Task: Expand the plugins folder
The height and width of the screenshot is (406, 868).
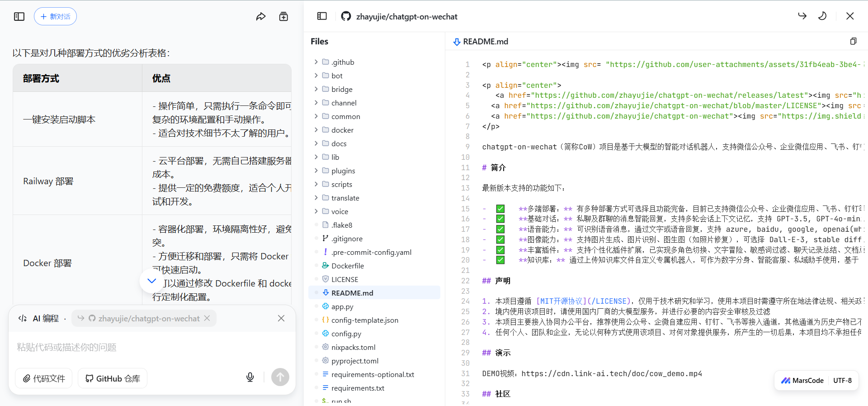Action: tap(374, 171)
